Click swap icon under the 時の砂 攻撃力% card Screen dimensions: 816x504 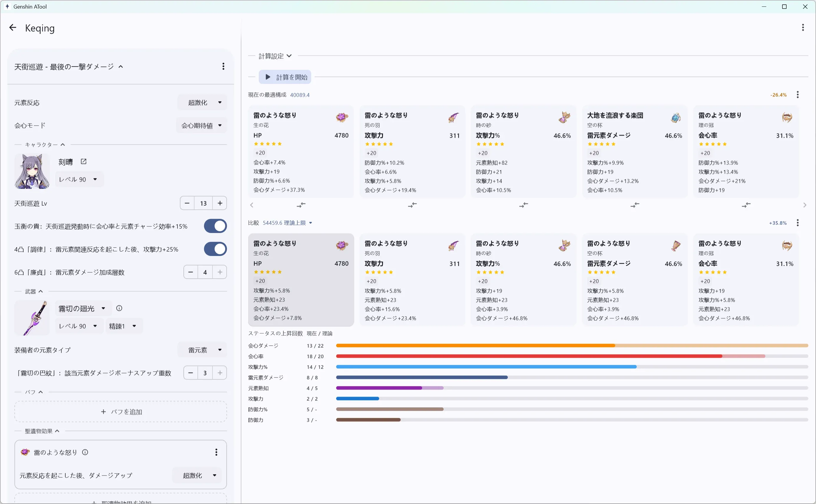pos(524,205)
